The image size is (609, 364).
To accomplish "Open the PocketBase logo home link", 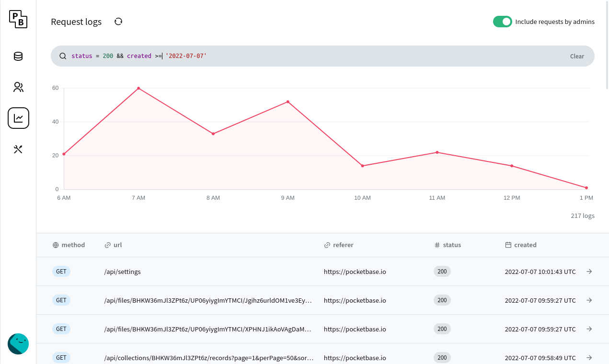I will [18, 19].
